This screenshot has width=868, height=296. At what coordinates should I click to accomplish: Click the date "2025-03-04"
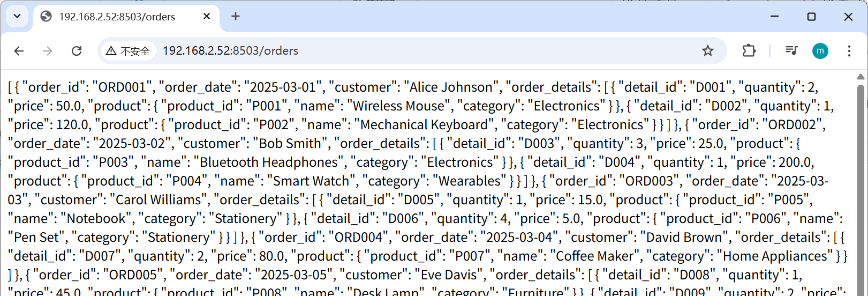click(x=519, y=237)
